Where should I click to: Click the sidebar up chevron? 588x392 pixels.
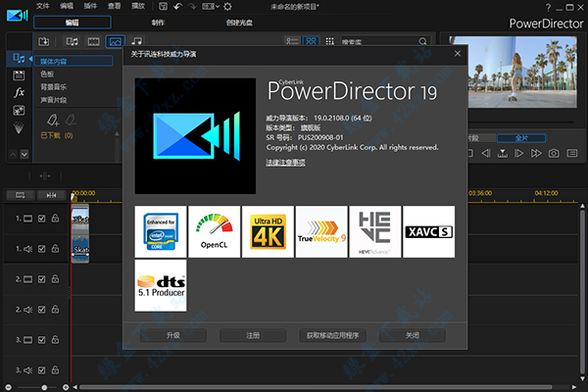[x=13, y=154]
